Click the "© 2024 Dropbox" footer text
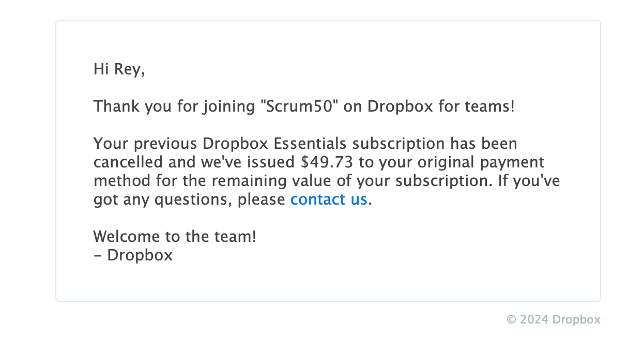This screenshot has width=644, height=339. point(554,319)
